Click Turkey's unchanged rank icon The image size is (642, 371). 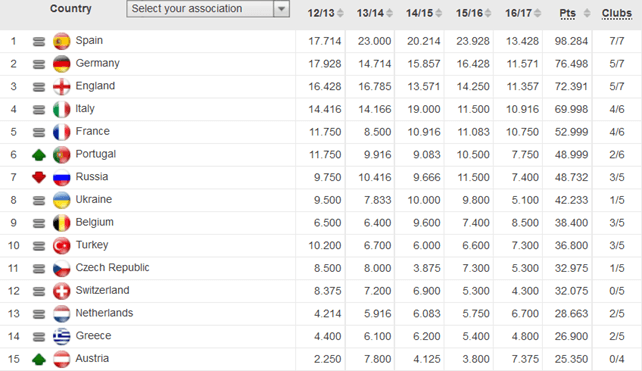coord(39,246)
